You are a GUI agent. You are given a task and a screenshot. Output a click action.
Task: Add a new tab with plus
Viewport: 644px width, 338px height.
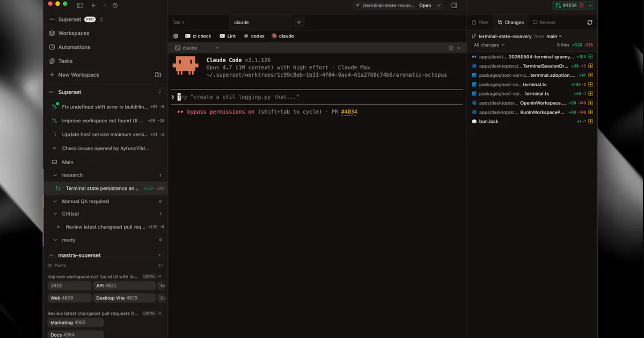pos(299,23)
